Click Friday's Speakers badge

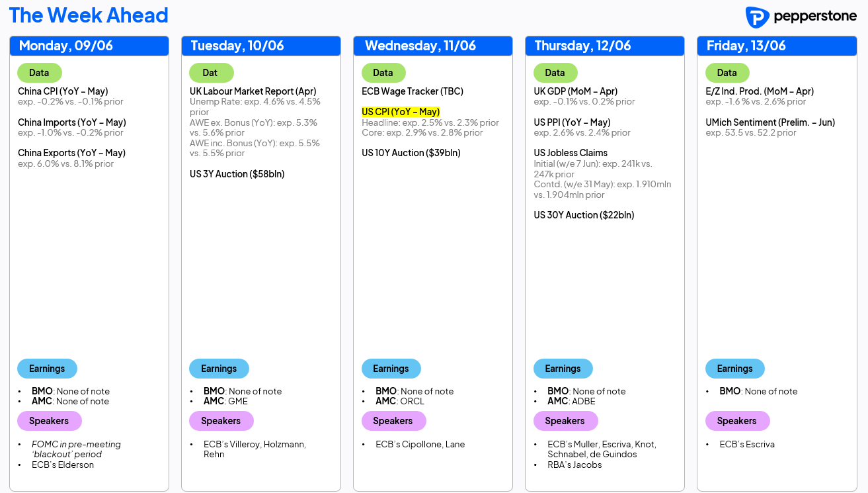click(x=736, y=421)
